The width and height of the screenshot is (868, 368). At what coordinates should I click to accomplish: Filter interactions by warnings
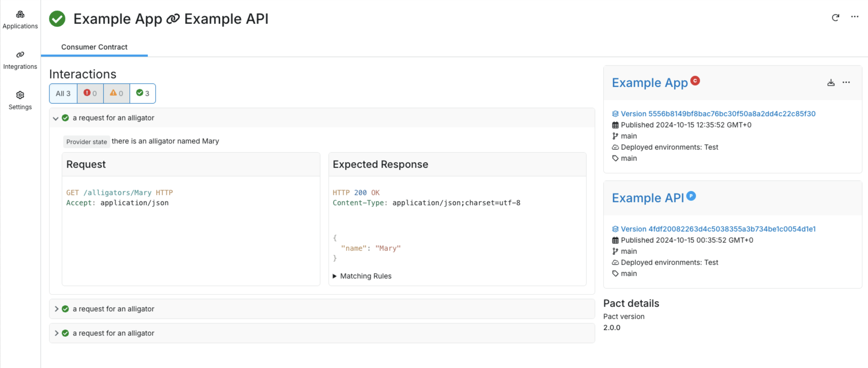pos(116,93)
